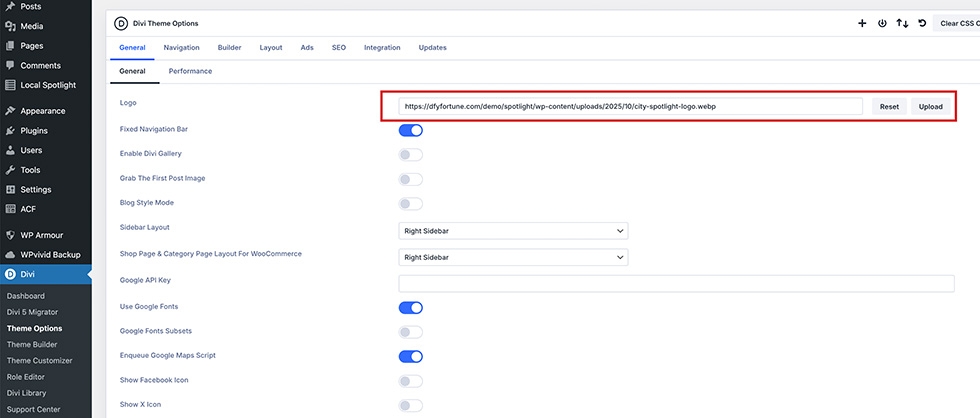980x418 pixels.
Task: Turn off Use Google Fonts toggle
Action: 411,307
